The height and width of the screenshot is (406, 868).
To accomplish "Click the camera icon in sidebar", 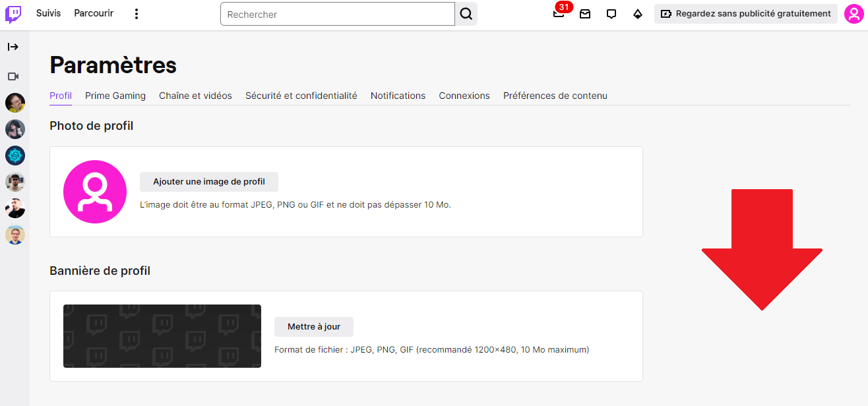I will tap(13, 76).
